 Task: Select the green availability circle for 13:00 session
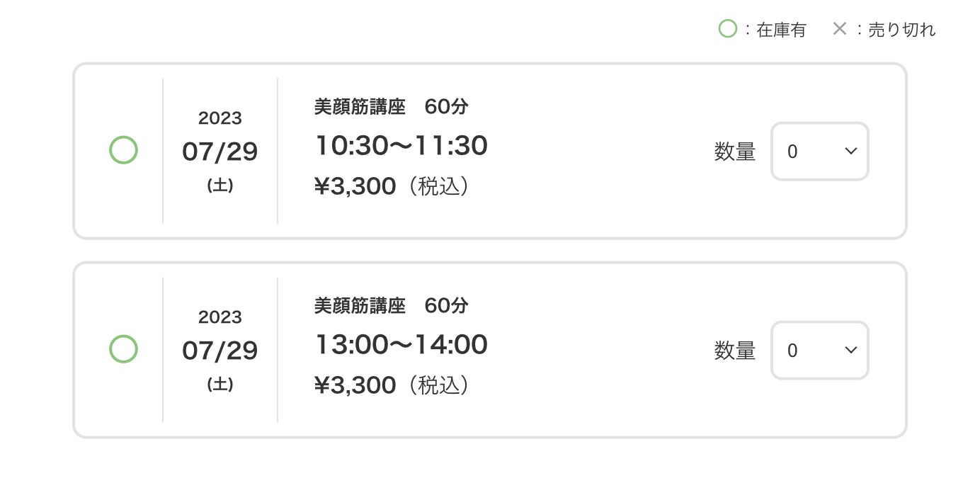click(x=123, y=350)
